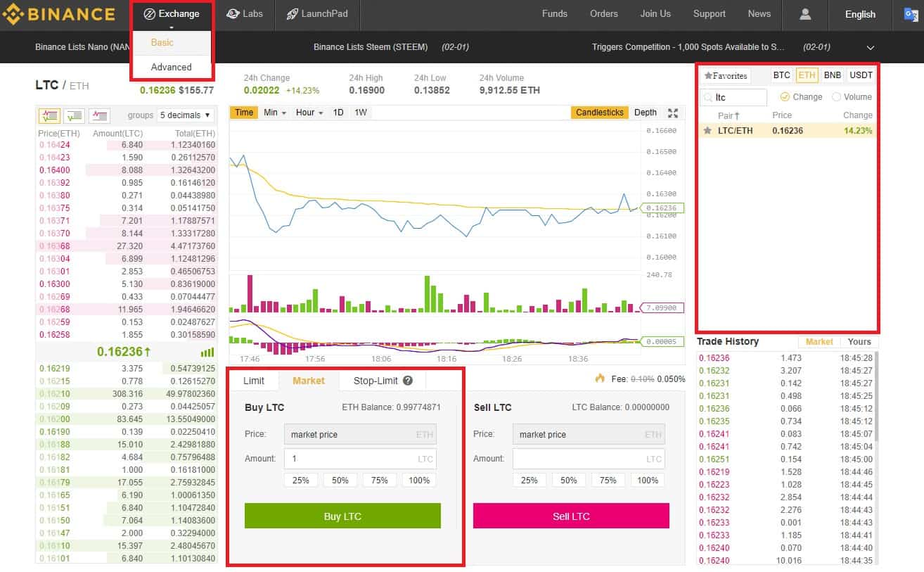Set sell amount to 75%
This screenshot has width=924, height=572.
pyautogui.click(x=608, y=480)
